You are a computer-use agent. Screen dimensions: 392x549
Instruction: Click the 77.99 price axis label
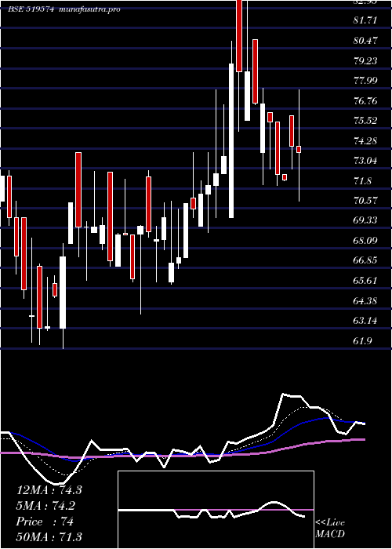[365, 81]
